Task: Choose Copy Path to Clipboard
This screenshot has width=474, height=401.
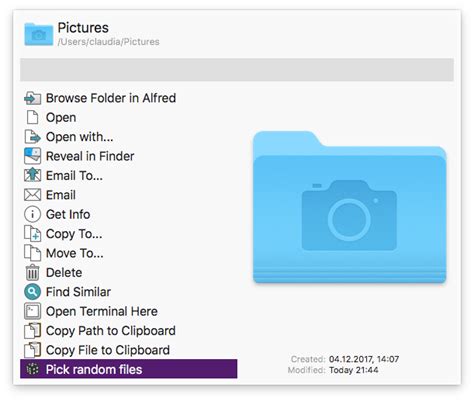Action: pos(129,331)
